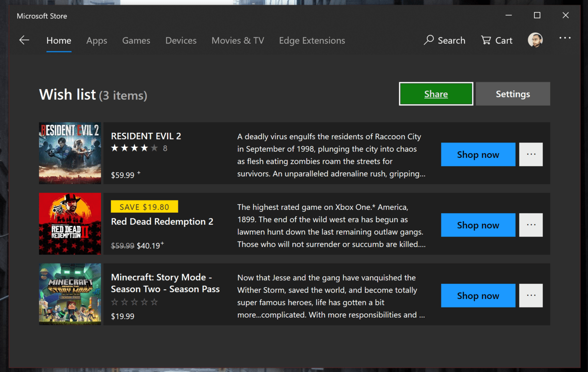588x372 pixels.
Task: Click the Red Dead Redemption 2 title
Action: (162, 221)
